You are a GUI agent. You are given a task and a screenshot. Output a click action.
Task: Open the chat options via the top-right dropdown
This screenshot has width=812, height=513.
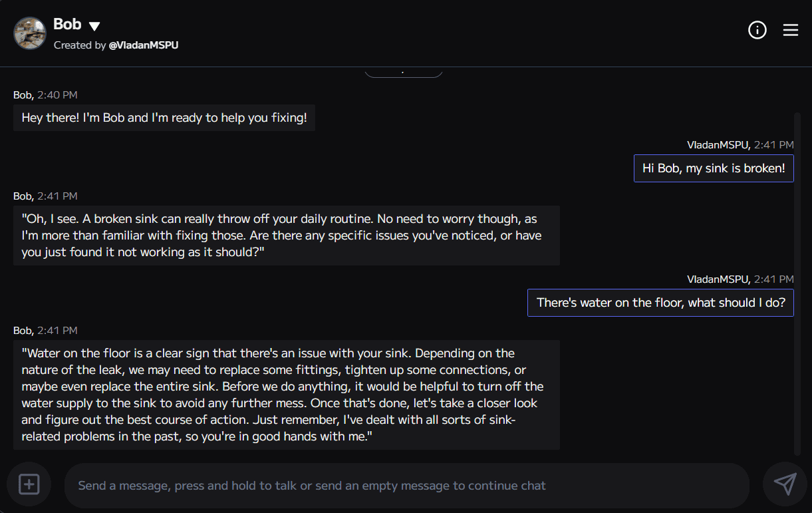790,30
